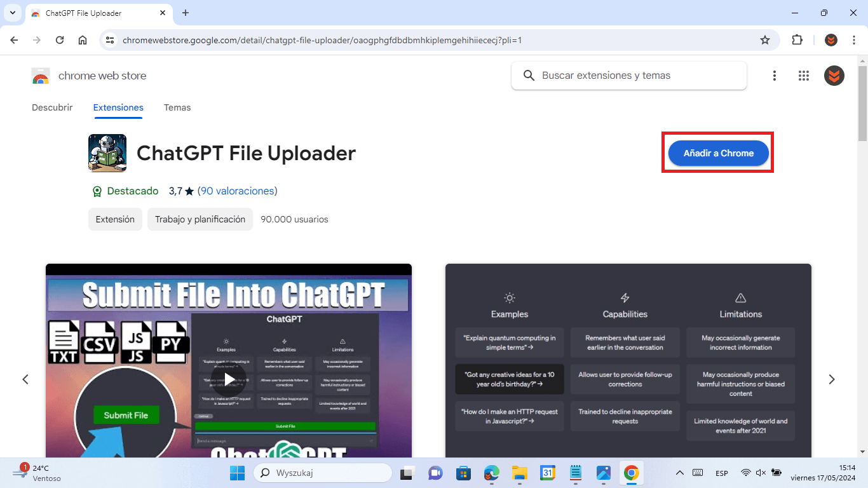Show the previous screenshot with left arrow

(x=25, y=379)
